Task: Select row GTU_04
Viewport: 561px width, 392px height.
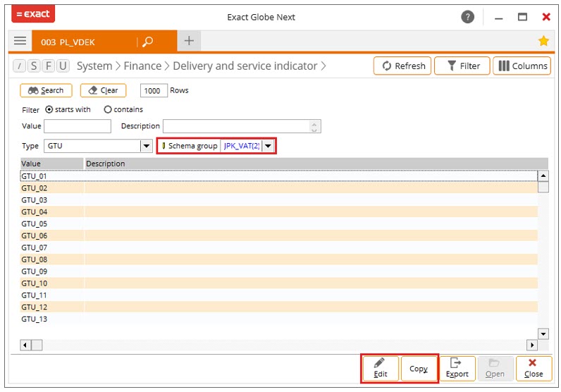Action: [x=278, y=212]
